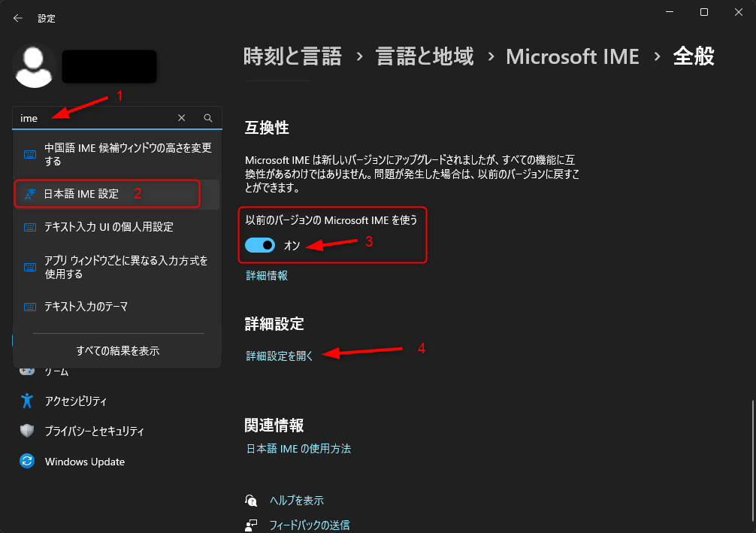Clear the search box with the X icon
This screenshot has width=756, height=533.
click(x=181, y=118)
